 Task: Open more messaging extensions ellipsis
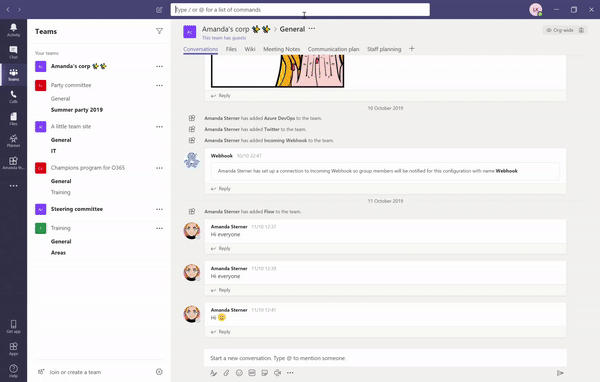(x=290, y=373)
